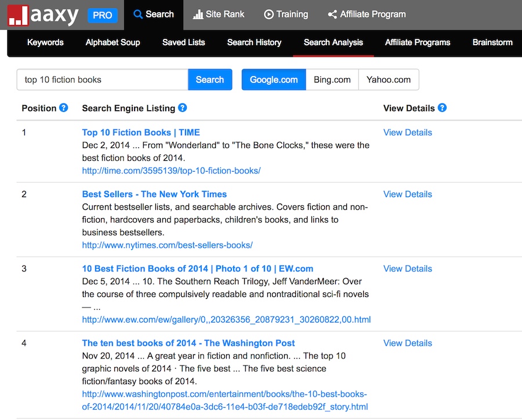
Task: Go to Alphabet Soup submenu
Action: [x=113, y=42]
